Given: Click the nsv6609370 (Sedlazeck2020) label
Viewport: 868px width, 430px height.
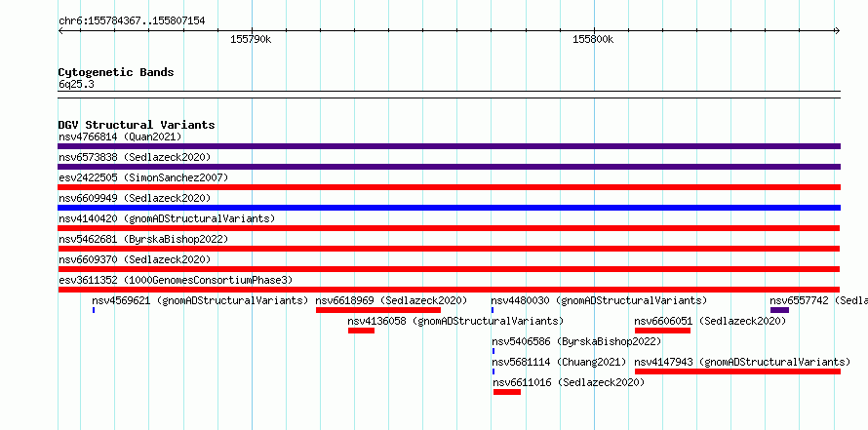Looking at the screenshot, I should [135, 259].
